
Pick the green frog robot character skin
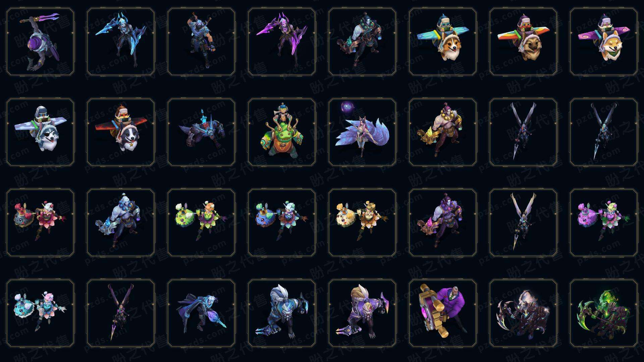pyautogui.click(x=282, y=132)
